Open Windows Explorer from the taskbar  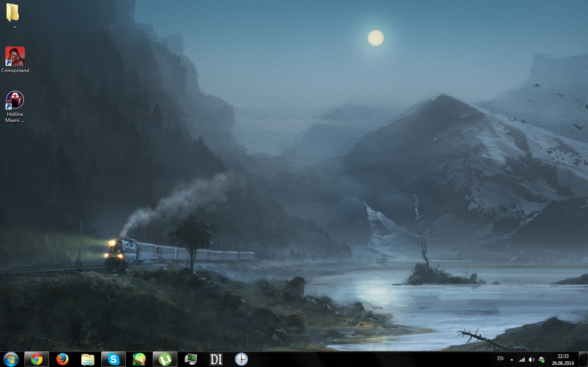[88, 359]
